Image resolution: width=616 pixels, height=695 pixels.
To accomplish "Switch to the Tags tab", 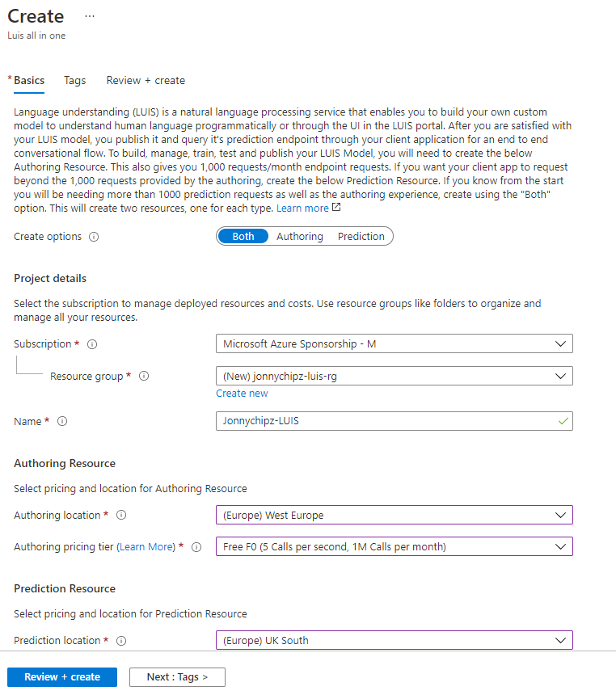I will [x=75, y=81].
